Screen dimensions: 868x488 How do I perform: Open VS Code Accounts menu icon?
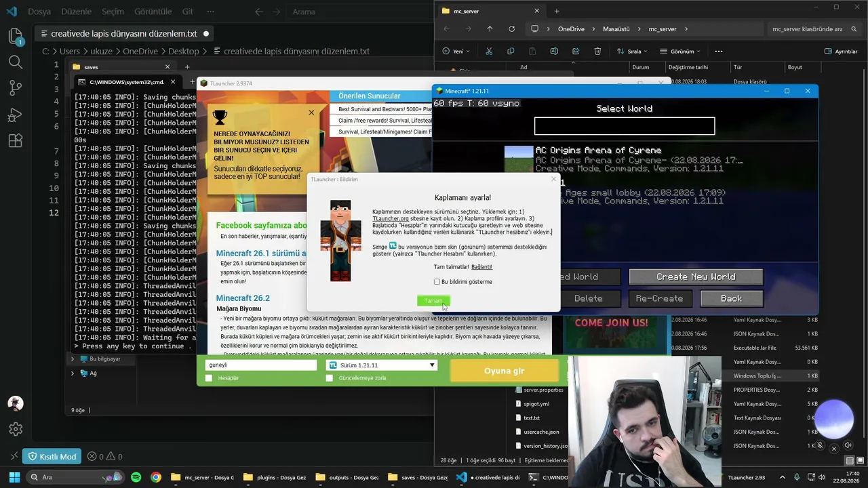(15, 403)
